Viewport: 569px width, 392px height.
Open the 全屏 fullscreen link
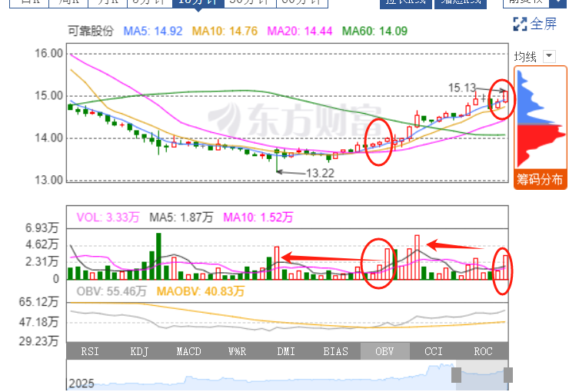pyautogui.click(x=543, y=24)
